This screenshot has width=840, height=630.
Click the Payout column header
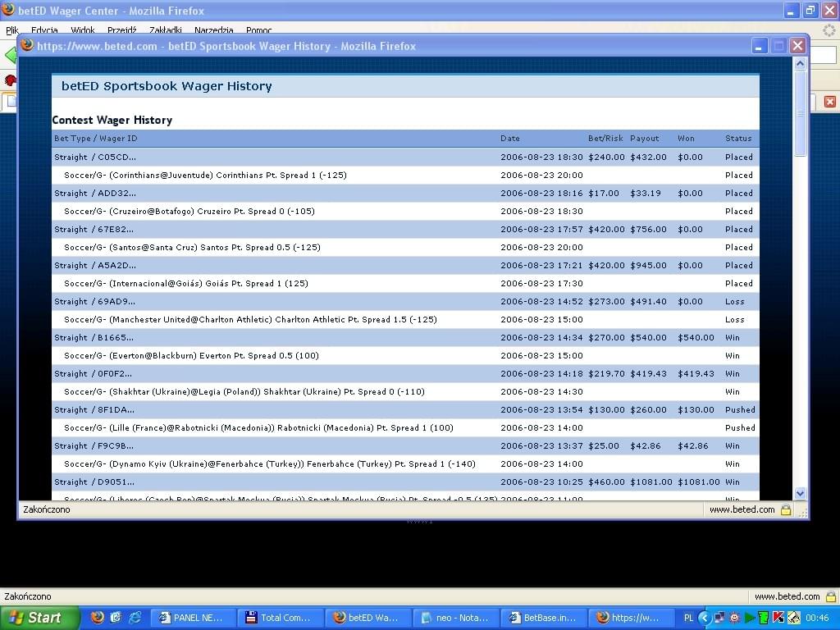[x=645, y=138]
